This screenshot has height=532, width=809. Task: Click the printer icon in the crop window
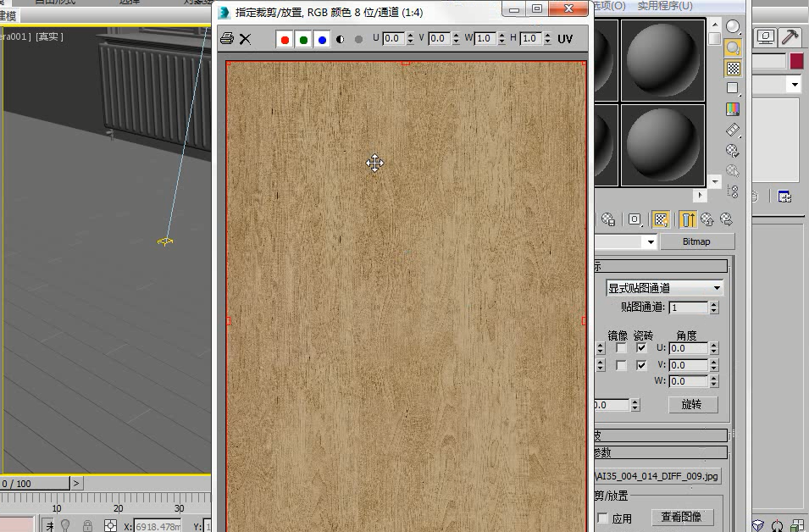pos(227,39)
